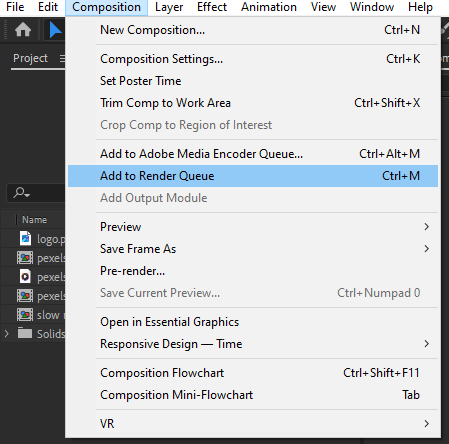Open the Layer menu

pyautogui.click(x=169, y=7)
